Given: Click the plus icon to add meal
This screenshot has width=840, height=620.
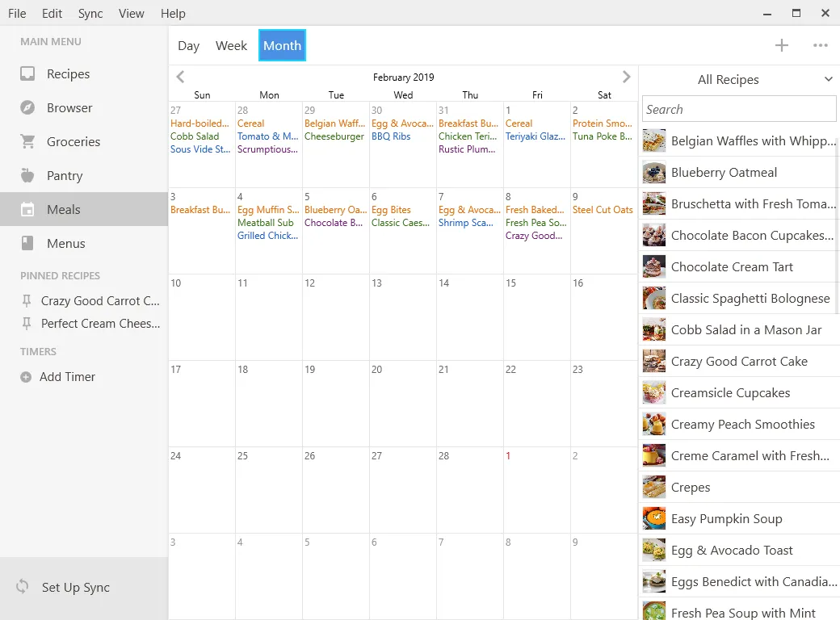Looking at the screenshot, I should click(x=781, y=46).
